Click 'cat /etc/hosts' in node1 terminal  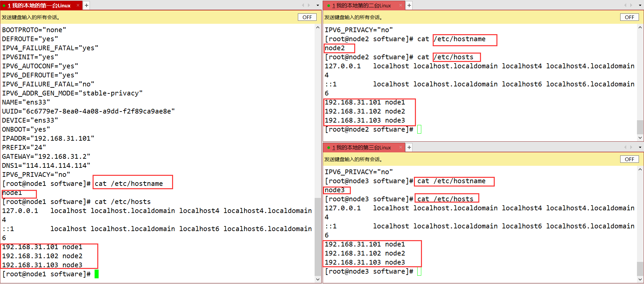click(x=123, y=202)
